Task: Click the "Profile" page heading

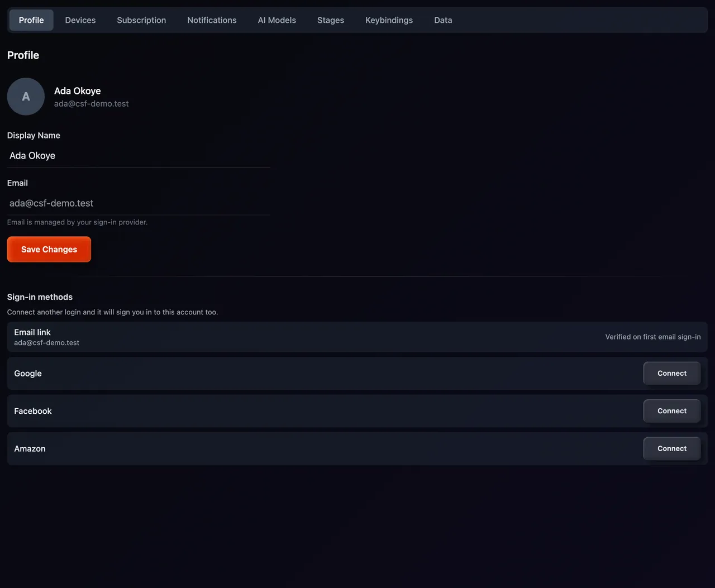Action: coord(23,55)
